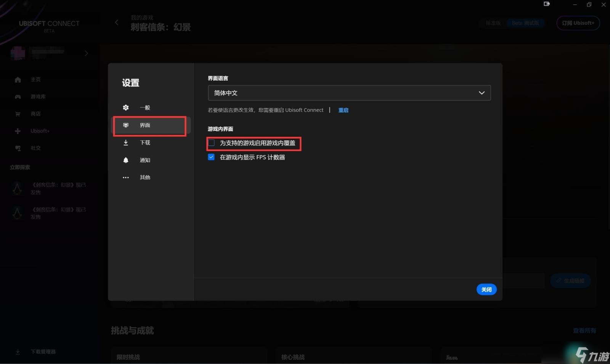Click the 核心挑战 challenge card

(354, 355)
